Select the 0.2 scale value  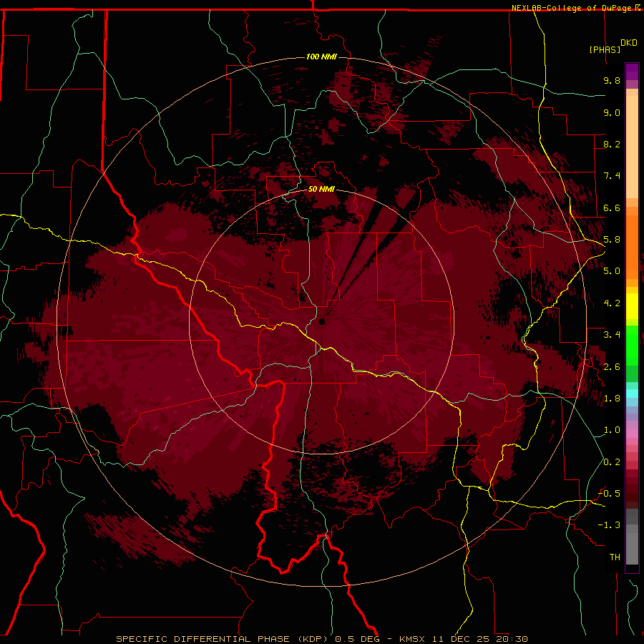pyautogui.click(x=612, y=462)
